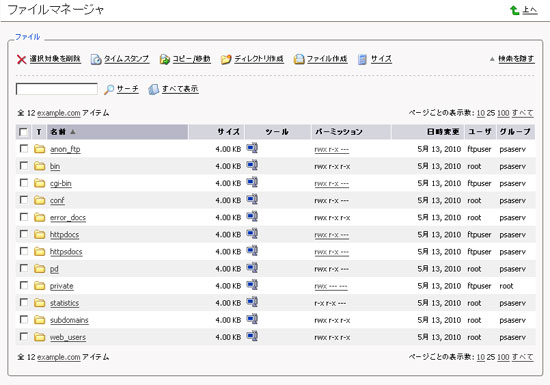
Task: Check the cgi-bin row checkbox
Action: pos(24,183)
